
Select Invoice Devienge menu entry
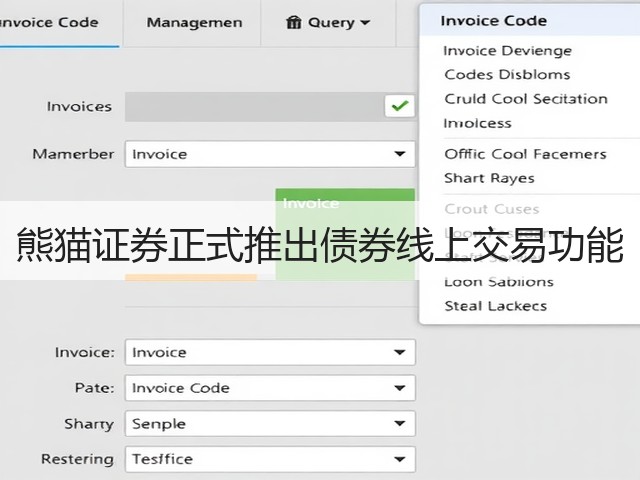tap(507, 51)
